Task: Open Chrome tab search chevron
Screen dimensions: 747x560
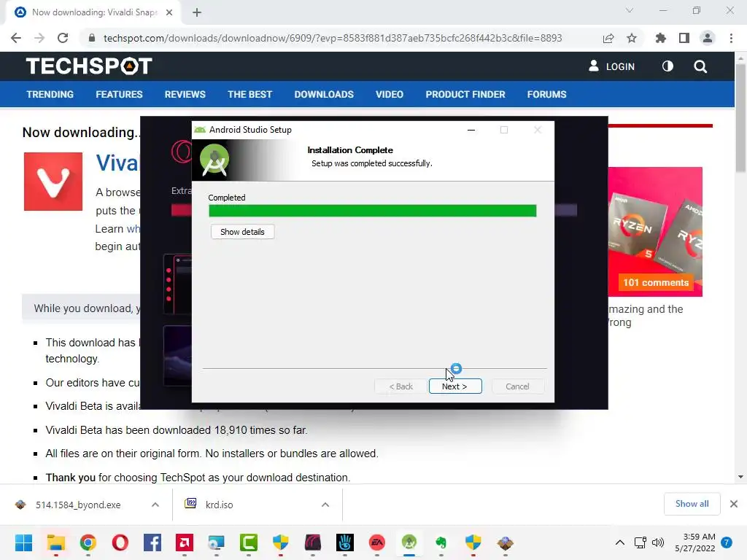Action: pos(630,10)
